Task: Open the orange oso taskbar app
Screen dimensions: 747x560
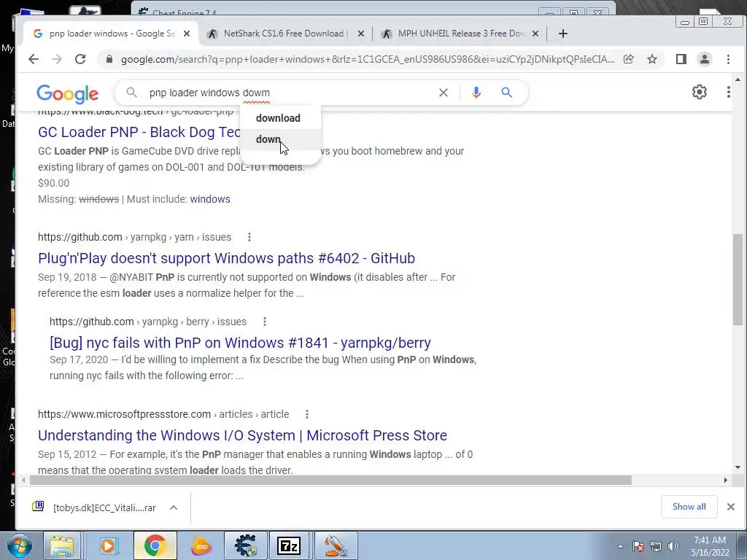Action: click(x=201, y=545)
